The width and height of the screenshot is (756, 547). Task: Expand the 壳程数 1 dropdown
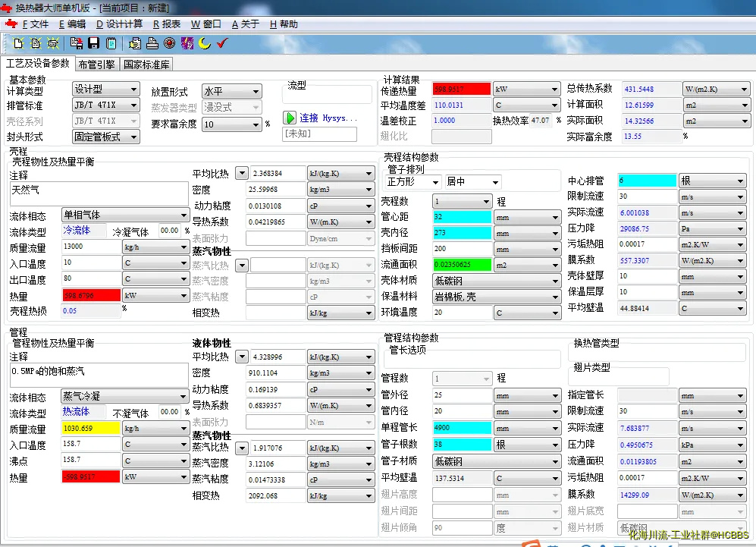[x=462, y=201]
